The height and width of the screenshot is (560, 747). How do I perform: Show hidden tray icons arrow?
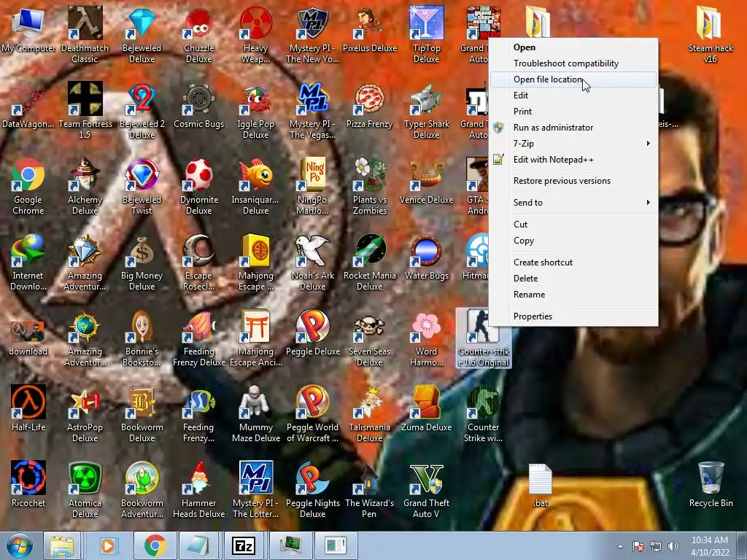pyautogui.click(x=620, y=546)
